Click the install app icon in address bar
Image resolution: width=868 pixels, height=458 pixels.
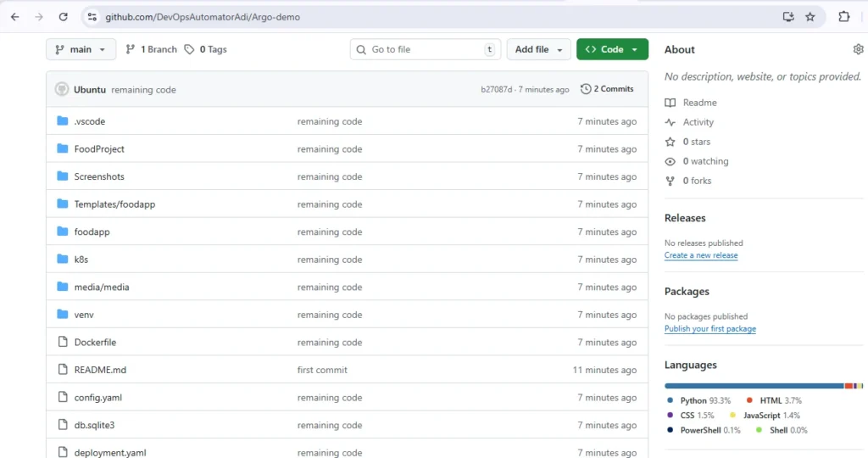point(788,17)
